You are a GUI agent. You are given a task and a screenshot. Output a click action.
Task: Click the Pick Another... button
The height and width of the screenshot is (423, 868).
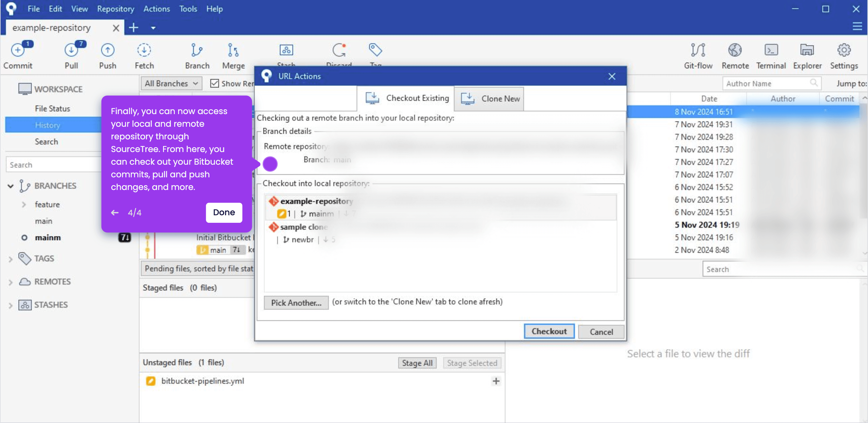pyautogui.click(x=296, y=303)
